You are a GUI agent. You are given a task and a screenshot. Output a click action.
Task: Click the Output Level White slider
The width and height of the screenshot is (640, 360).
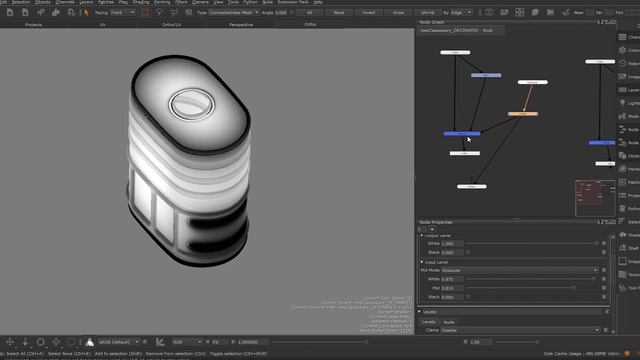532,243
